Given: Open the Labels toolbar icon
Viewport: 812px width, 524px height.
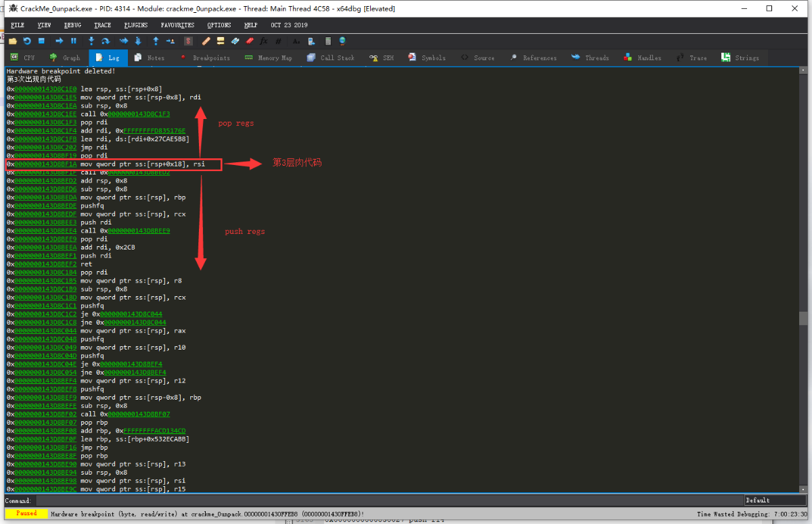Looking at the screenshot, I should pos(235,41).
